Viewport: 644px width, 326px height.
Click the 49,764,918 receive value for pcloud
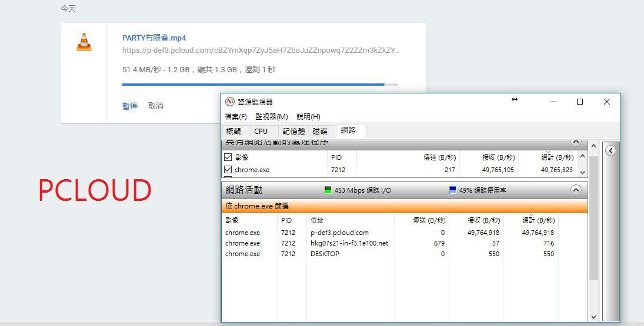pyautogui.click(x=483, y=233)
